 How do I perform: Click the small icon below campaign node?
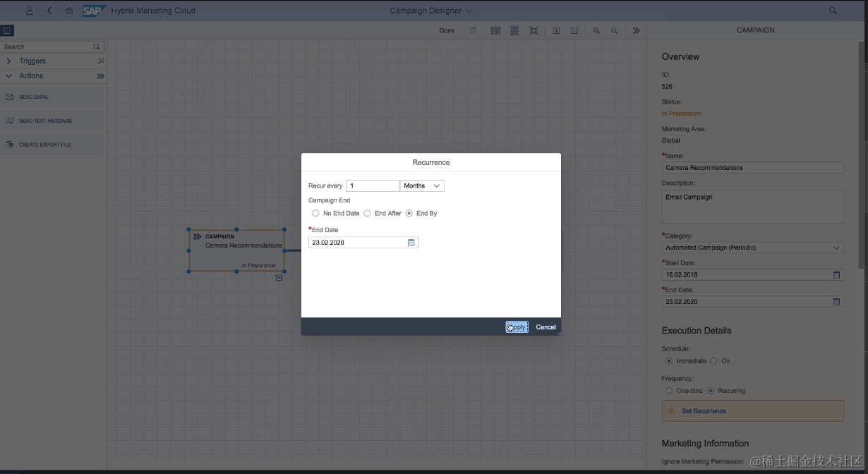[279, 278]
